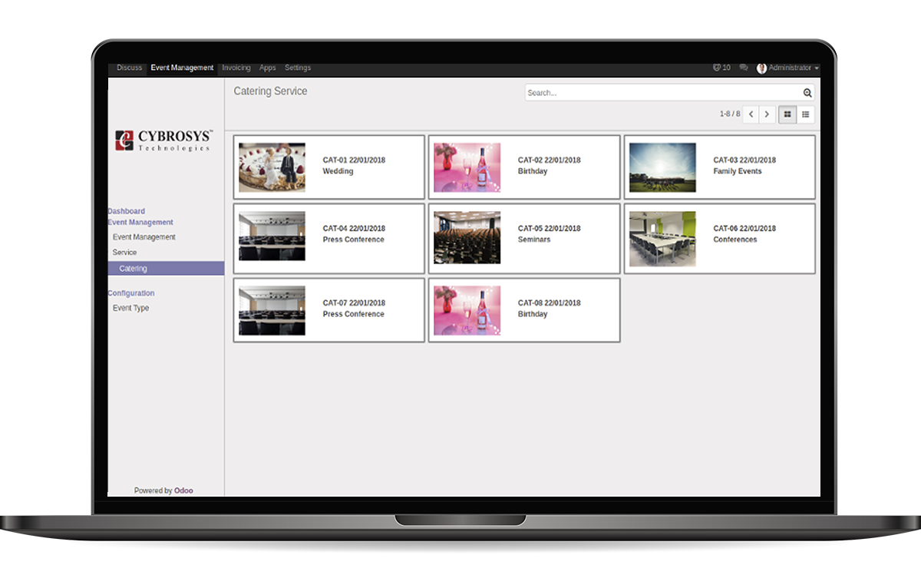The width and height of the screenshot is (921, 588).
Task: Follow the Odoo link in sidebar footer
Action: [x=183, y=491]
